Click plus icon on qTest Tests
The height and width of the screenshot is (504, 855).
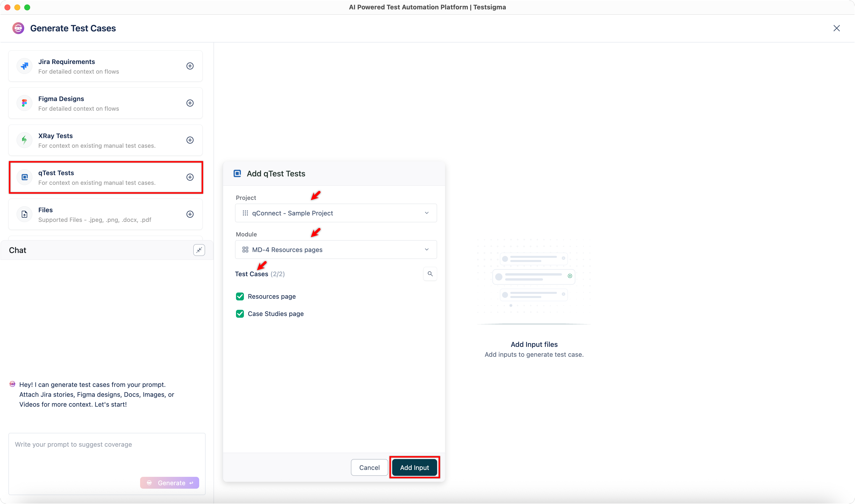click(190, 177)
